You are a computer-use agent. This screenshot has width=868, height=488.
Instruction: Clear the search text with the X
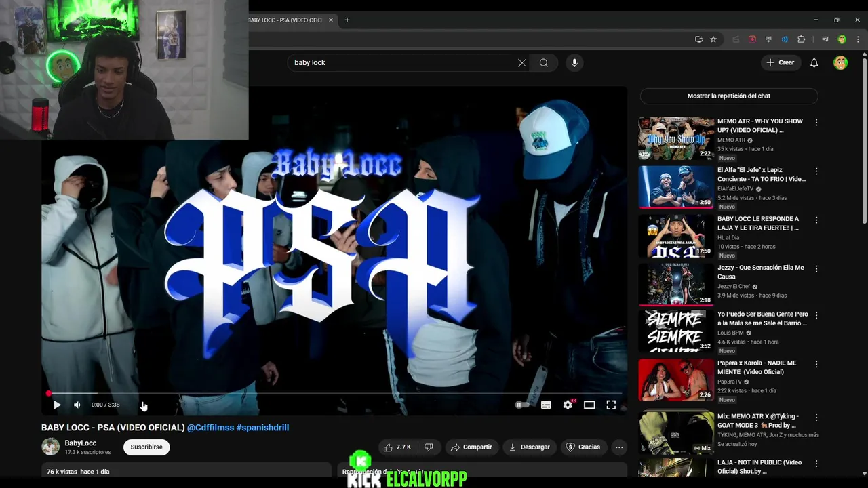pyautogui.click(x=522, y=62)
